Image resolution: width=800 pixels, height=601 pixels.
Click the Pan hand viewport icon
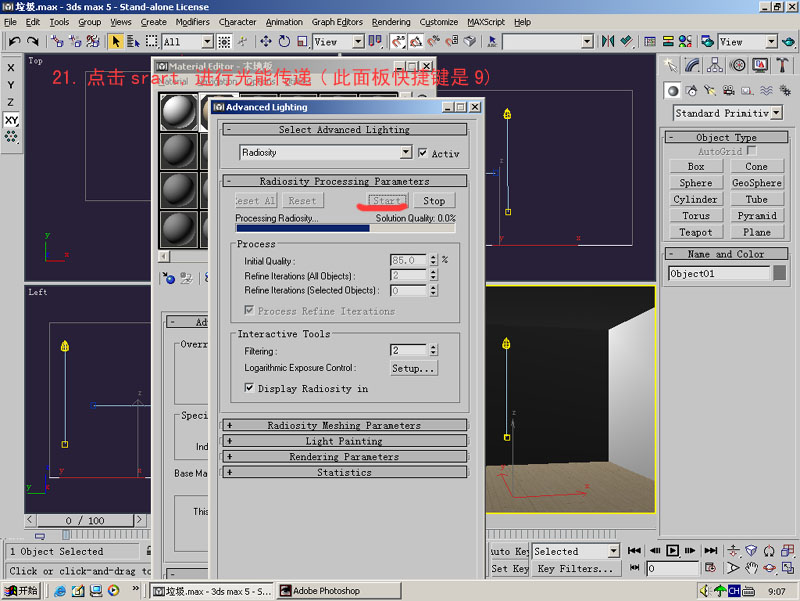point(751,567)
